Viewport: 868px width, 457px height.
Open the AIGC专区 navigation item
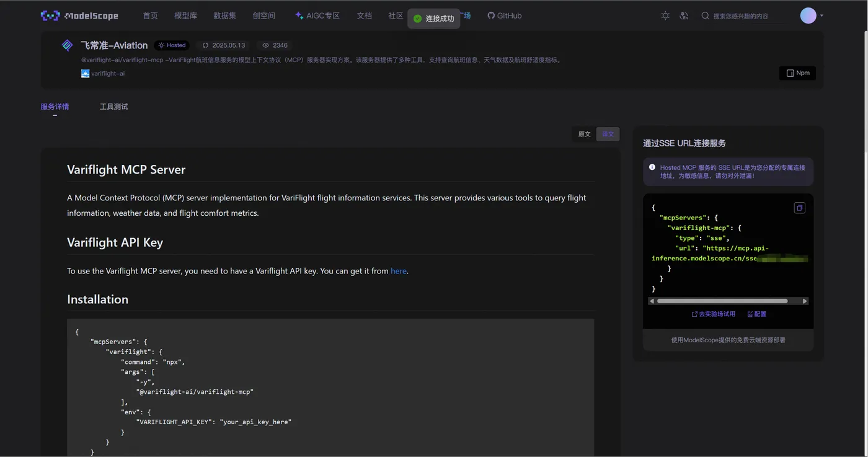(x=317, y=16)
